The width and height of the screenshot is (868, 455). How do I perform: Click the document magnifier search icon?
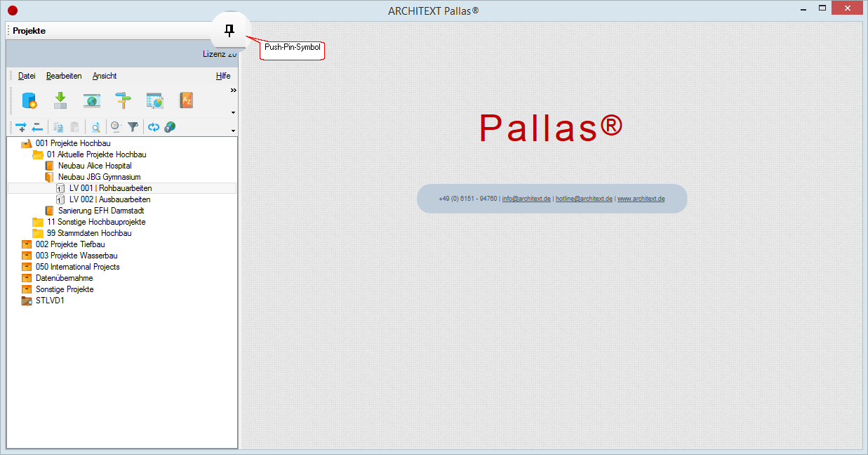tap(95, 127)
